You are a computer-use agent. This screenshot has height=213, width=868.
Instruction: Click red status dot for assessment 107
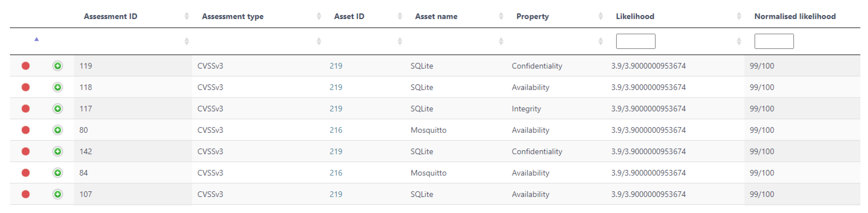[x=26, y=194]
